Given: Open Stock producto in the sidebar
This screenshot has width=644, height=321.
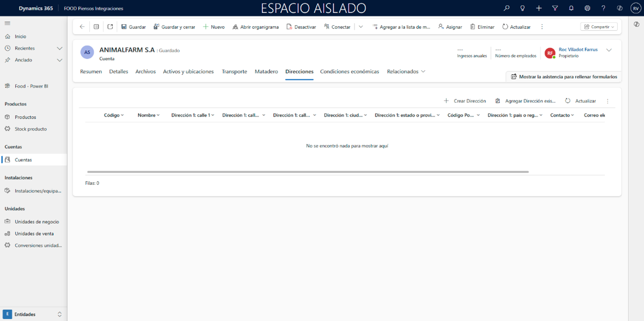Looking at the screenshot, I should point(31,129).
